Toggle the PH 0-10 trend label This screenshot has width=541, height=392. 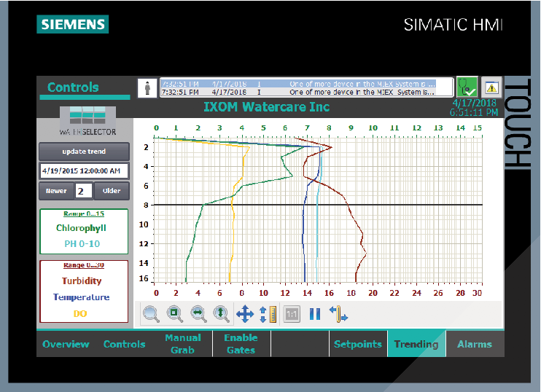(x=82, y=244)
